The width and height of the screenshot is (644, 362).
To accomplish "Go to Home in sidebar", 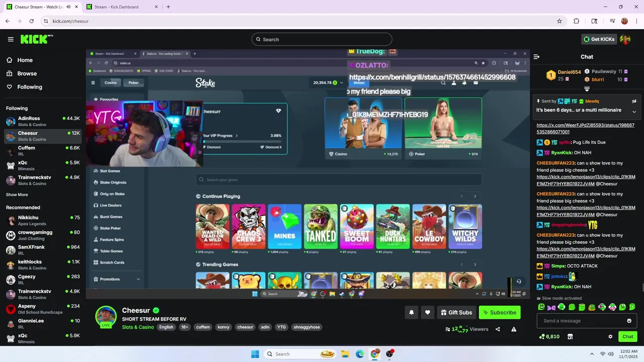I will [x=20, y=60].
